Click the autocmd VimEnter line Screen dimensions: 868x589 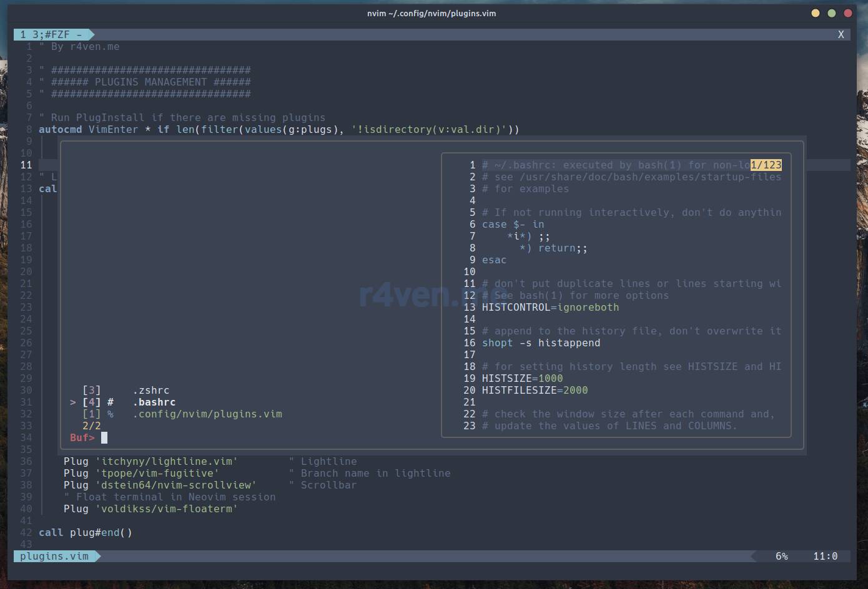tap(279, 130)
